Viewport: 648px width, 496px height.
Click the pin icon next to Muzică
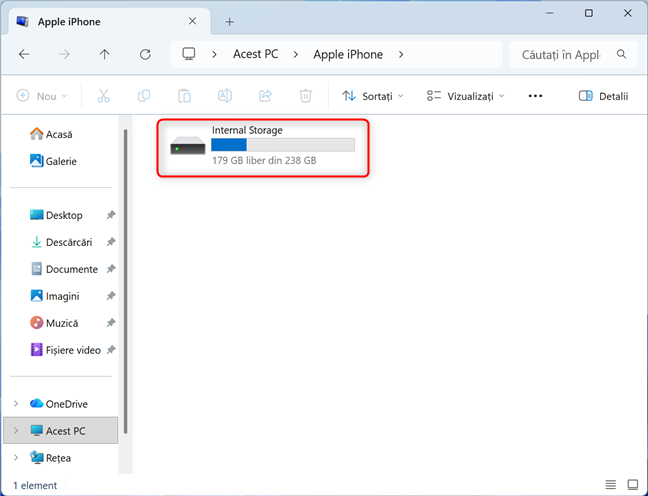[111, 323]
